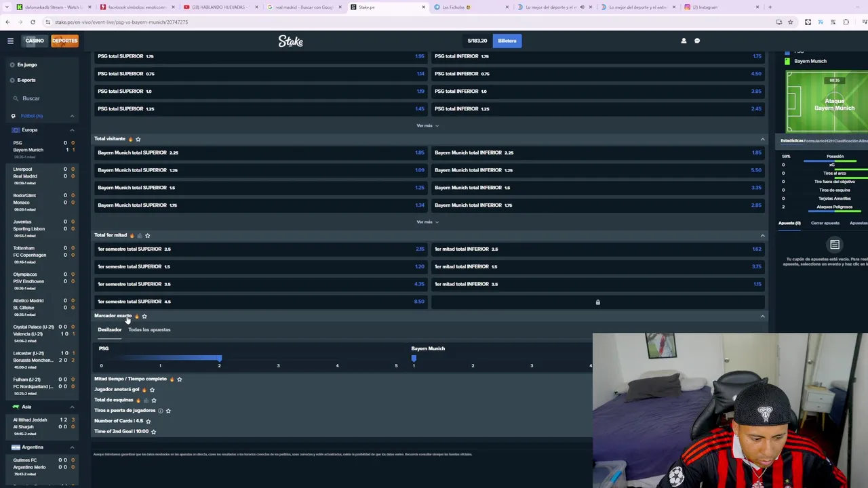Collapse the Asia league group

click(72, 407)
